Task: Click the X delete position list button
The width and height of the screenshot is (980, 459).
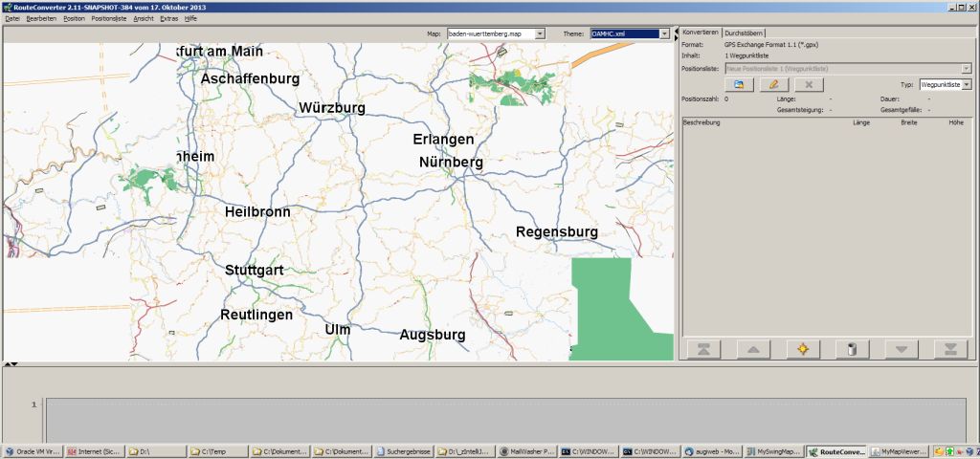Action: pyautogui.click(x=809, y=84)
